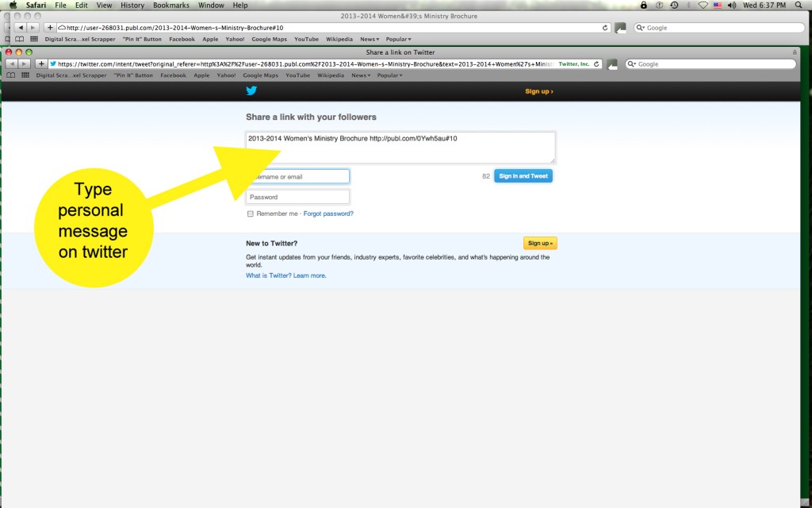This screenshot has width=812, height=508.
Task: Click the Bluetooth icon in the menu bar
Action: click(x=688, y=6)
